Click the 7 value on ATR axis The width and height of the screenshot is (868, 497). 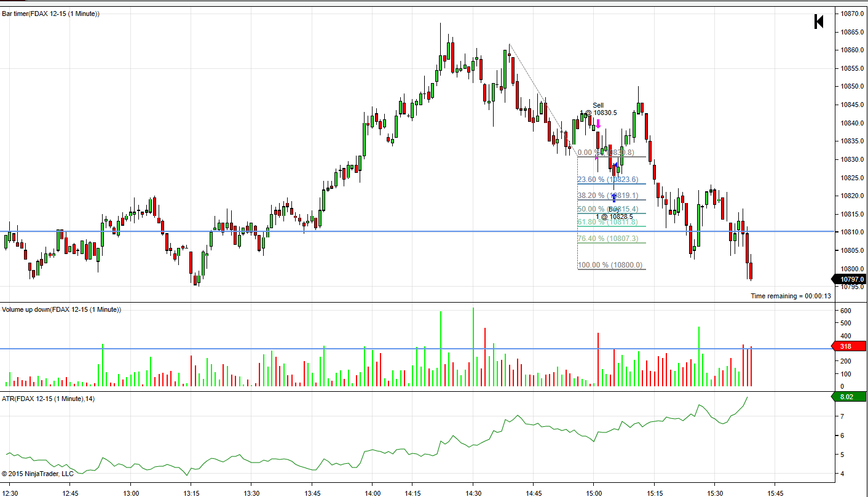842,416
